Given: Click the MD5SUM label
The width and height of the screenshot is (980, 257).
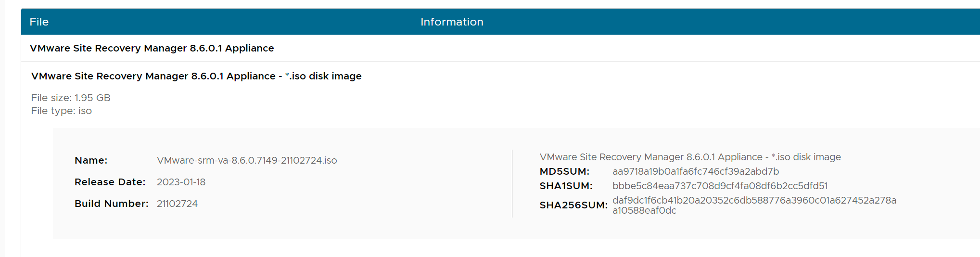Looking at the screenshot, I should (x=564, y=171).
